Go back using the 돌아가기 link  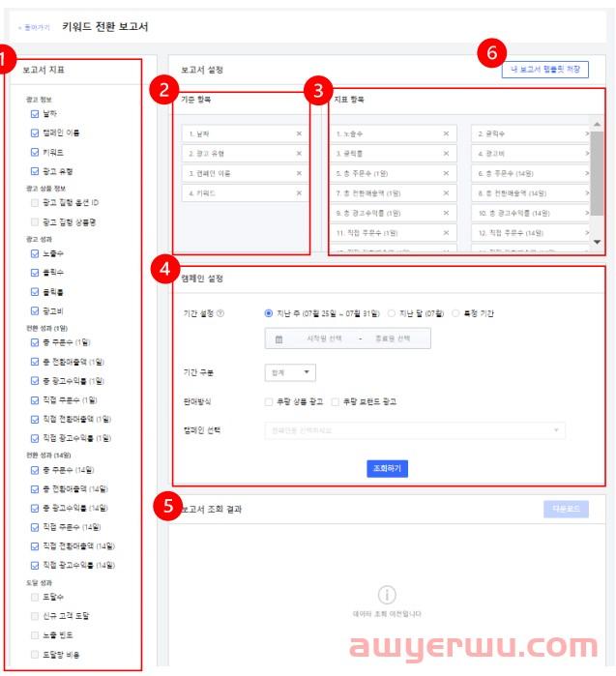coord(32,26)
